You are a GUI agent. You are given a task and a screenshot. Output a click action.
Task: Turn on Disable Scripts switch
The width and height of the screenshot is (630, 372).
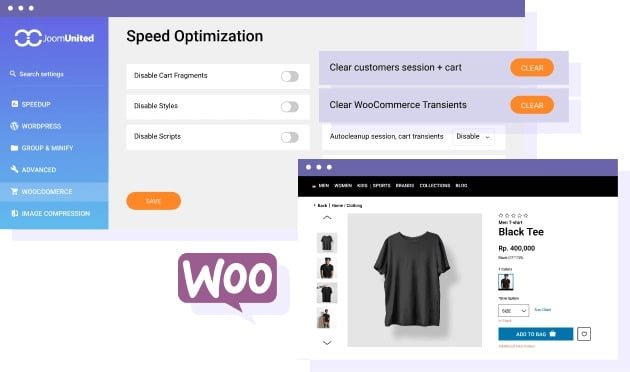290,137
